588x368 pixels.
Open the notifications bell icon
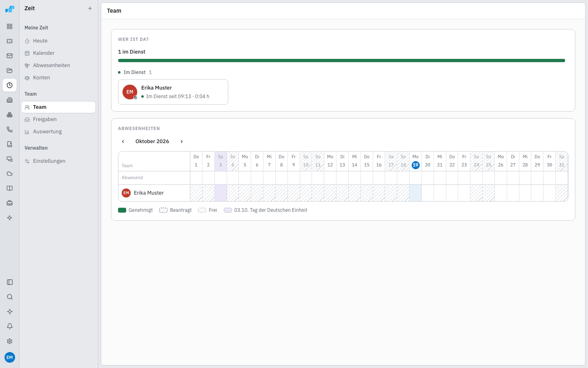click(10, 326)
